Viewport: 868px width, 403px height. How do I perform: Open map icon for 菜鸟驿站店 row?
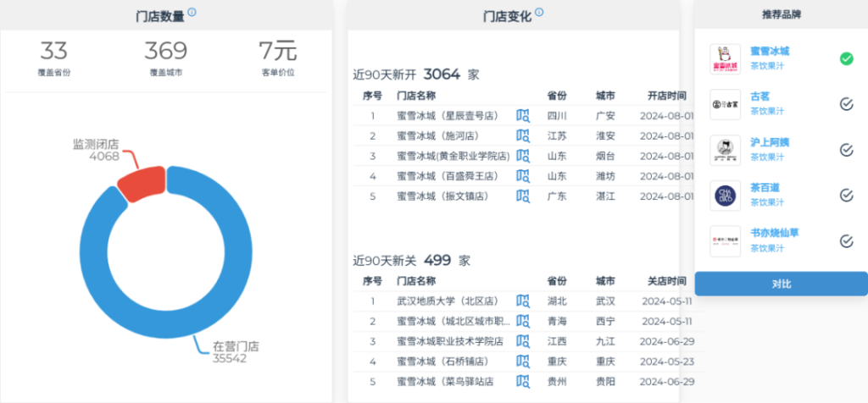pyautogui.click(x=523, y=382)
